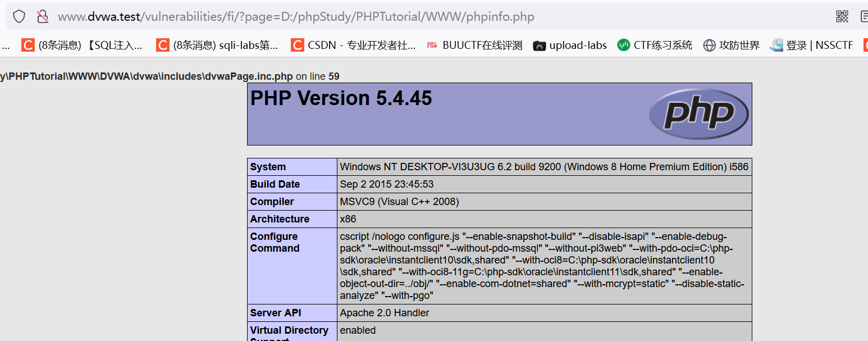Click the System row value cell

point(543,167)
